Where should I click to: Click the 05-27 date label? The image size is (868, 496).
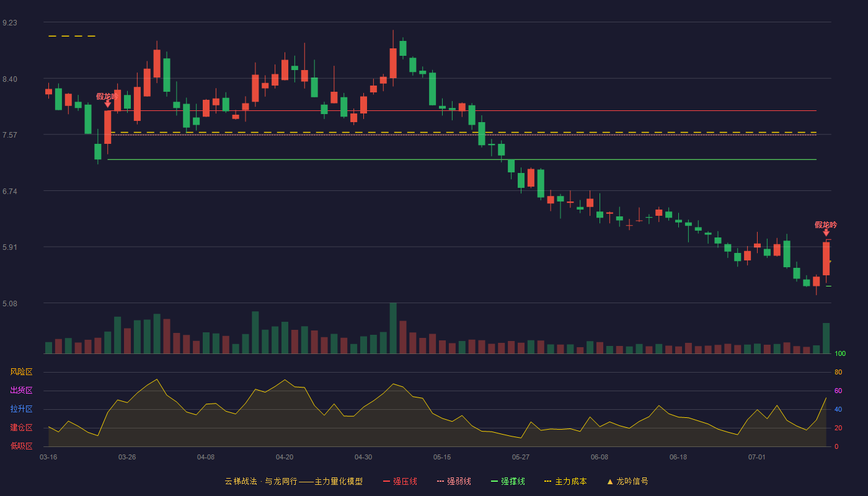(x=521, y=457)
